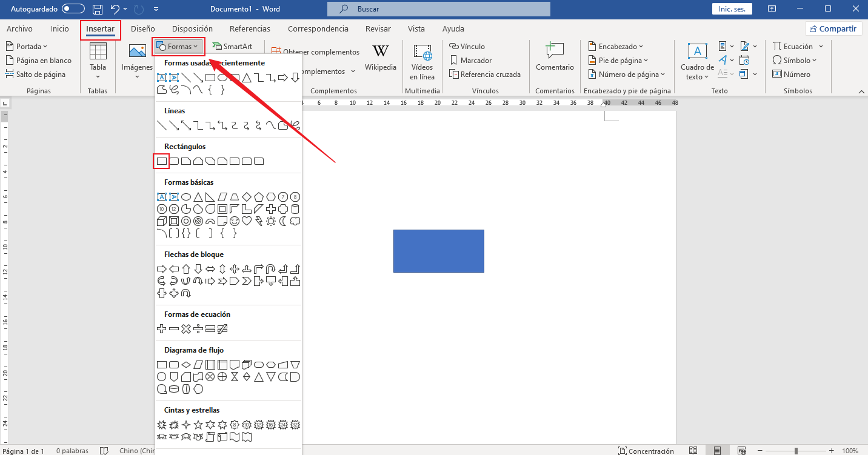The height and width of the screenshot is (455, 868).
Task: Save the document with the disk icon
Action: pyautogui.click(x=98, y=9)
